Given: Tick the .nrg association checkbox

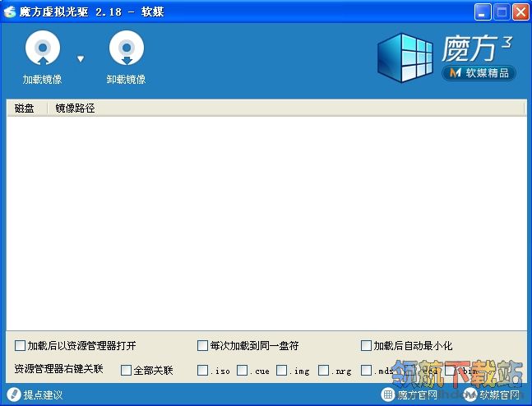Looking at the screenshot, I should pyautogui.click(x=324, y=370).
